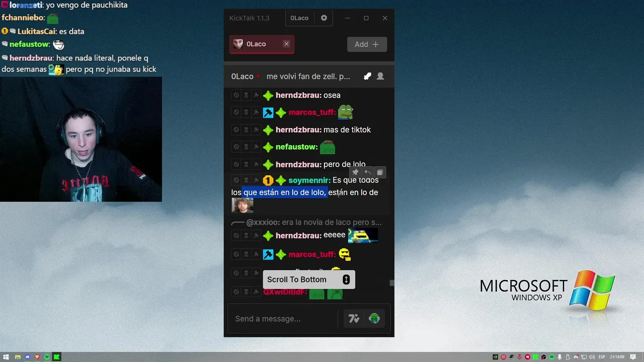
Task: Click Scroll To Bottom button
Action: pos(309,280)
